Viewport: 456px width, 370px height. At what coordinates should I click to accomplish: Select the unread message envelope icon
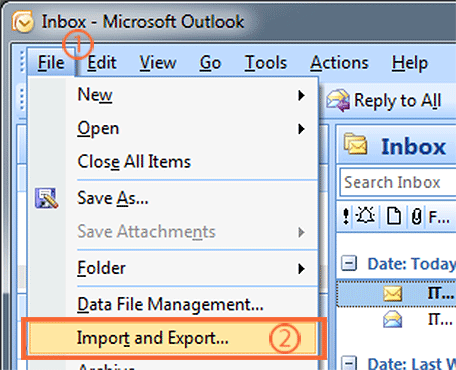point(392,294)
